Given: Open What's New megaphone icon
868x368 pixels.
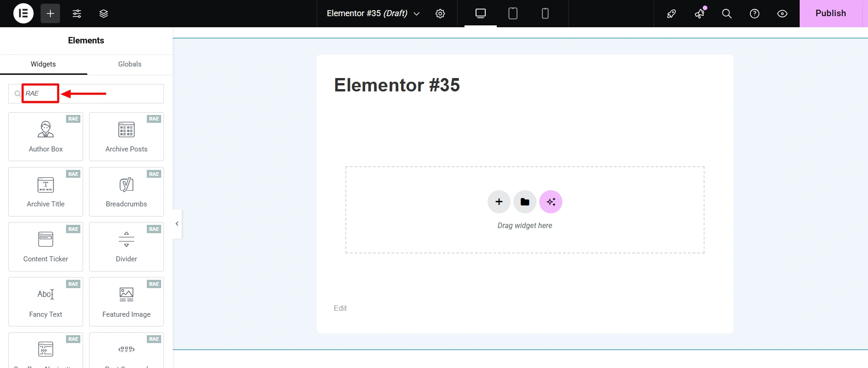Looking at the screenshot, I should pos(699,13).
